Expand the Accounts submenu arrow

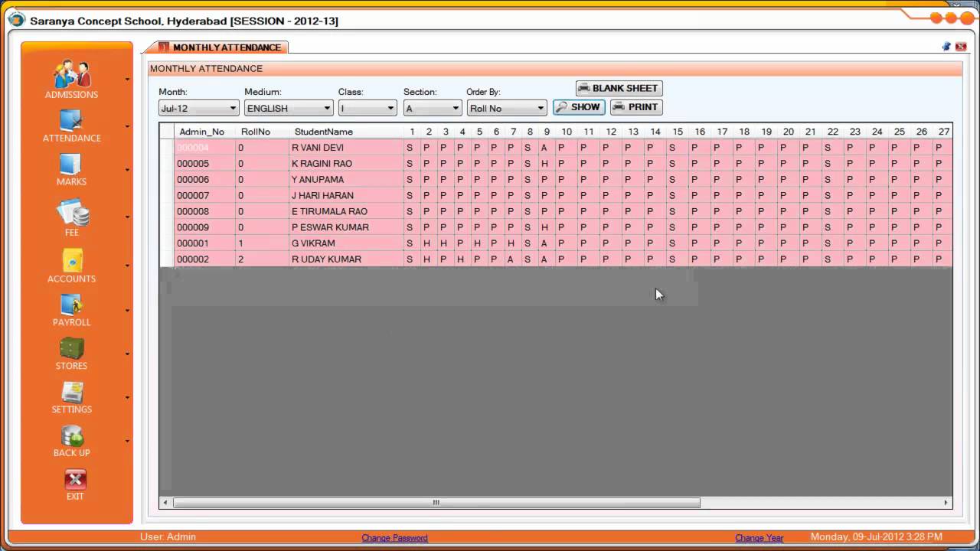point(127,266)
